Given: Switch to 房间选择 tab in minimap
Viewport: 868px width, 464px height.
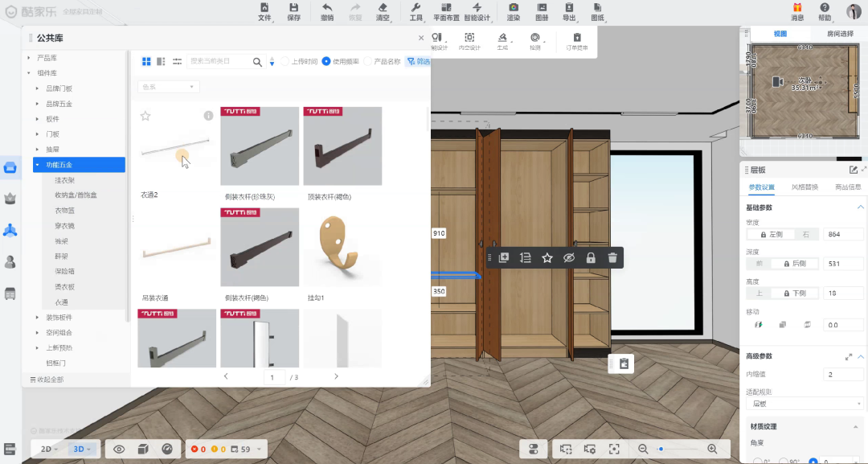Looking at the screenshot, I should (840, 34).
